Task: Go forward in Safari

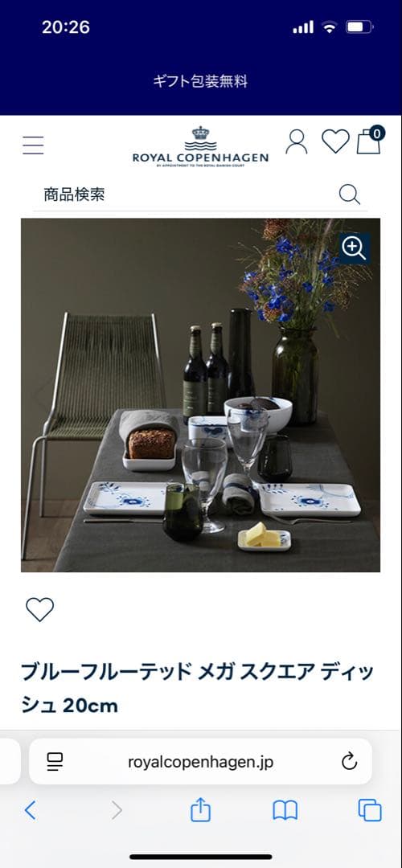Action: 117,810
